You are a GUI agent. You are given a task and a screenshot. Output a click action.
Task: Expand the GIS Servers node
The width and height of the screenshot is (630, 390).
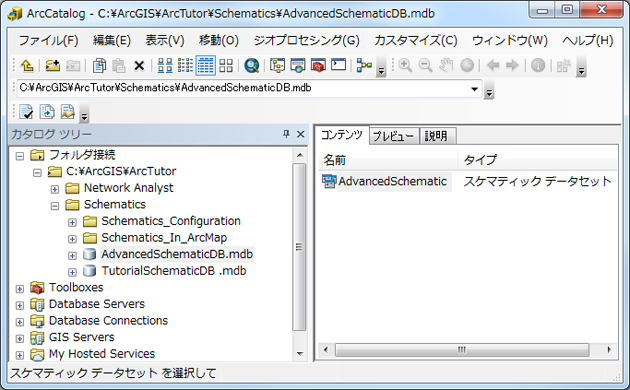(x=20, y=339)
